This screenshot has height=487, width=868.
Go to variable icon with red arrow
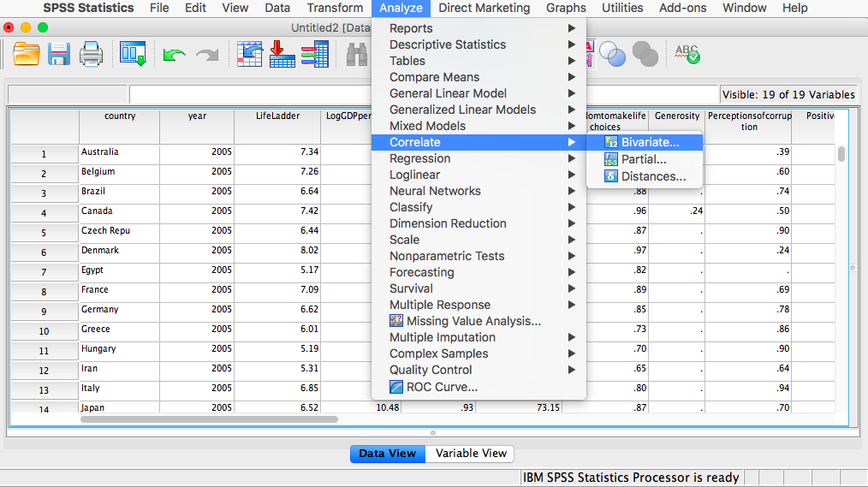point(282,54)
